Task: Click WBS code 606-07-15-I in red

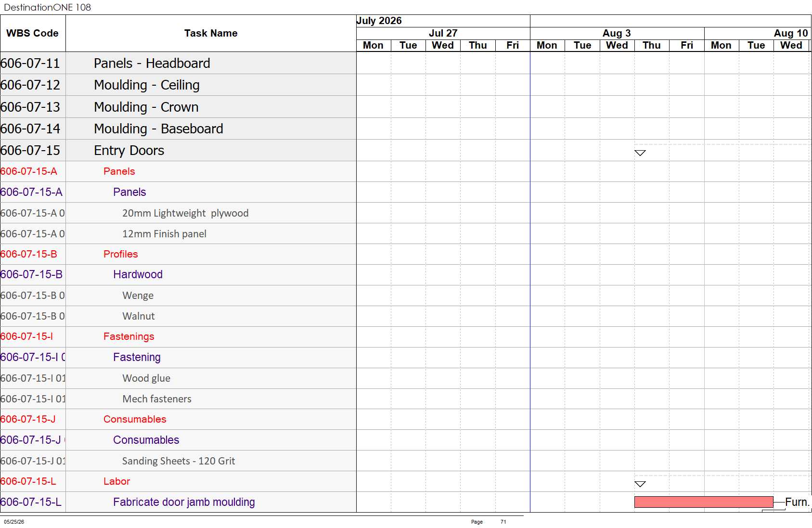Action: tap(27, 336)
